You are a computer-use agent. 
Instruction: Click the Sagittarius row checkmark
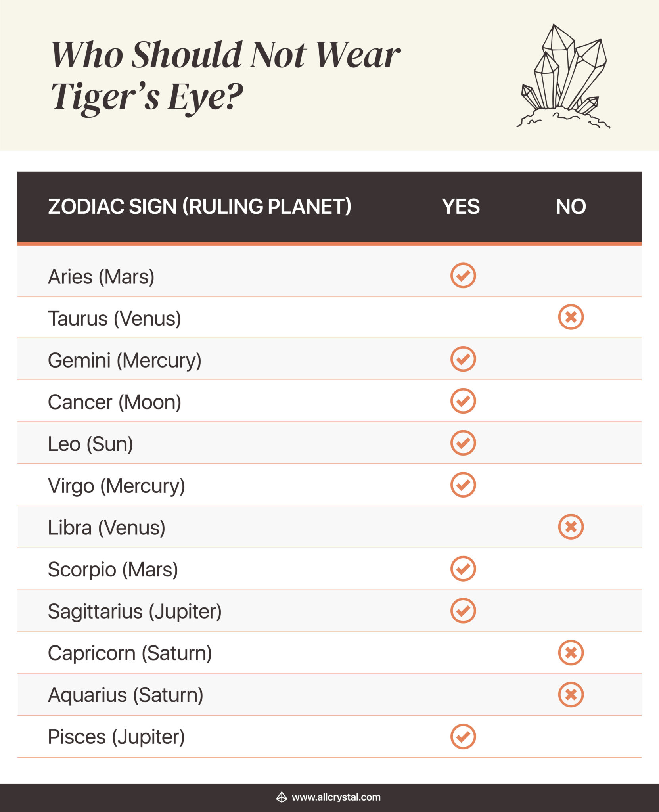coord(463,611)
